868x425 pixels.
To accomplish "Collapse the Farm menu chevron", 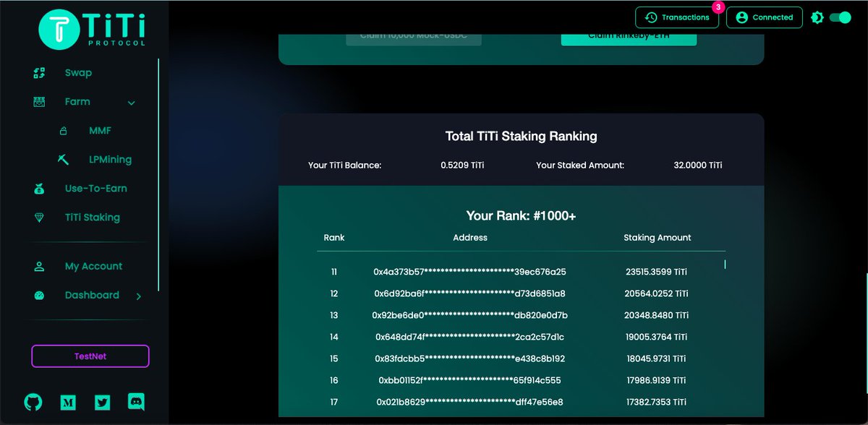I will pyautogui.click(x=132, y=103).
